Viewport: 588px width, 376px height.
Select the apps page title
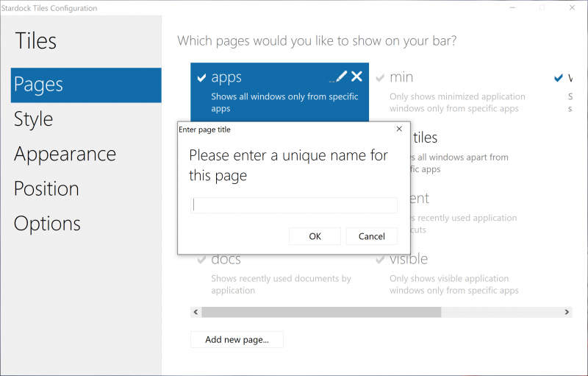226,78
